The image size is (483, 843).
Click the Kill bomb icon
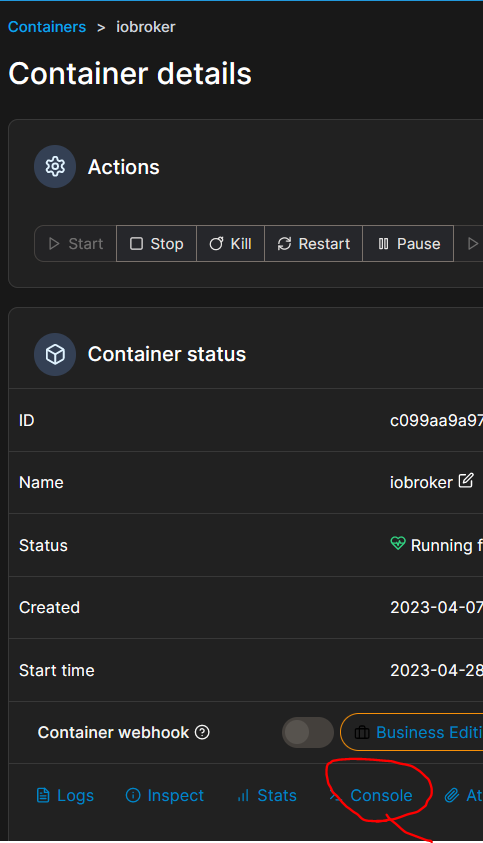click(x=216, y=244)
